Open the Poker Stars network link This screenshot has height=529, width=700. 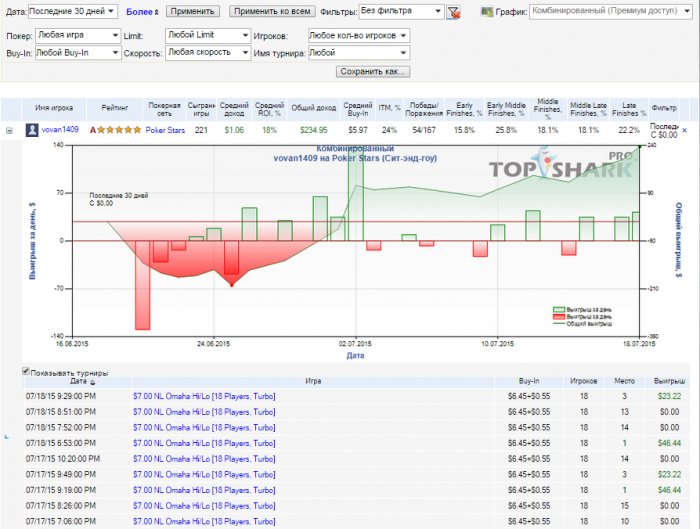[x=165, y=130]
